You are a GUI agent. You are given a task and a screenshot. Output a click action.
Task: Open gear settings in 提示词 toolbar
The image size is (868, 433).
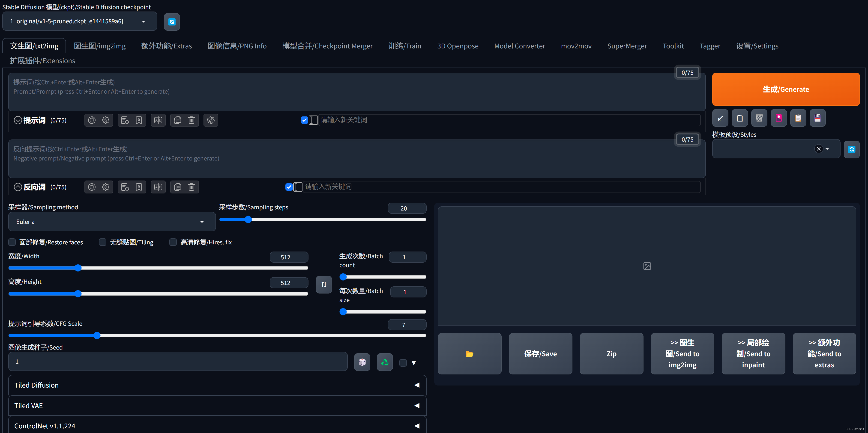click(x=106, y=120)
